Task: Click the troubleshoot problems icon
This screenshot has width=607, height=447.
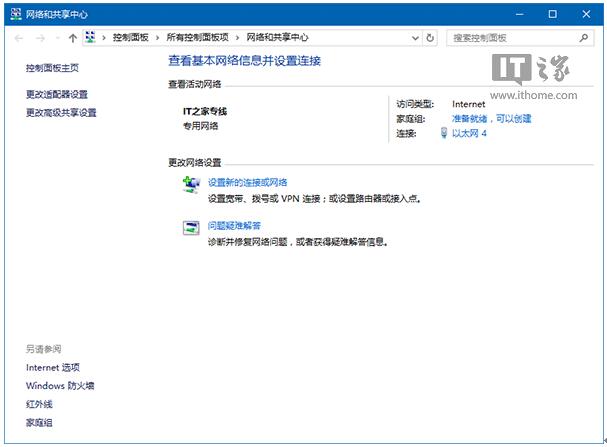Action: coord(191,227)
